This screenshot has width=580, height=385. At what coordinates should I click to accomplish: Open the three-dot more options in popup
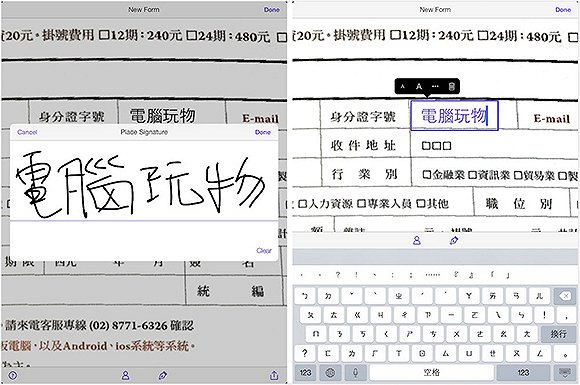click(435, 87)
